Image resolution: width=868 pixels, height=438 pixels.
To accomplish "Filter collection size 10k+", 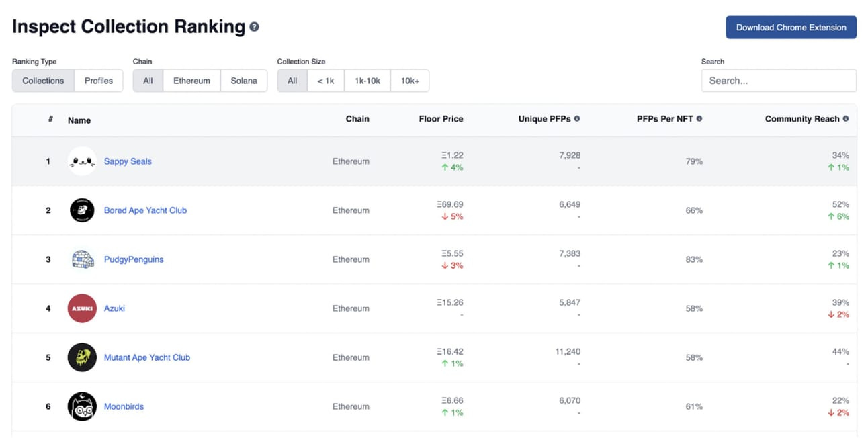I will click(410, 81).
